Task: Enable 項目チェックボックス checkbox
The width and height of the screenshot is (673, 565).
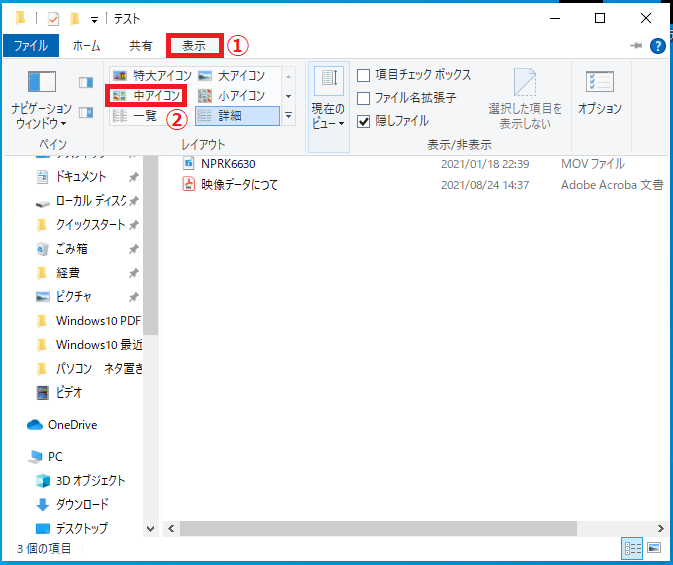Action: (364, 75)
